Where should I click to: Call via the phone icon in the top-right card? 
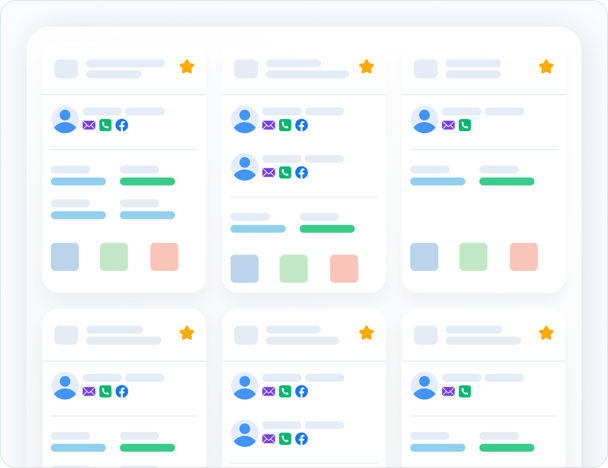pyautogui.click(x=465, y=125)
